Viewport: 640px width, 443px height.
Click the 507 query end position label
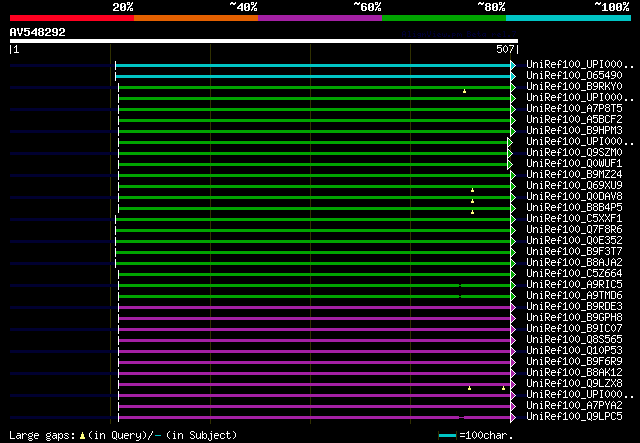tap(505, 49)
